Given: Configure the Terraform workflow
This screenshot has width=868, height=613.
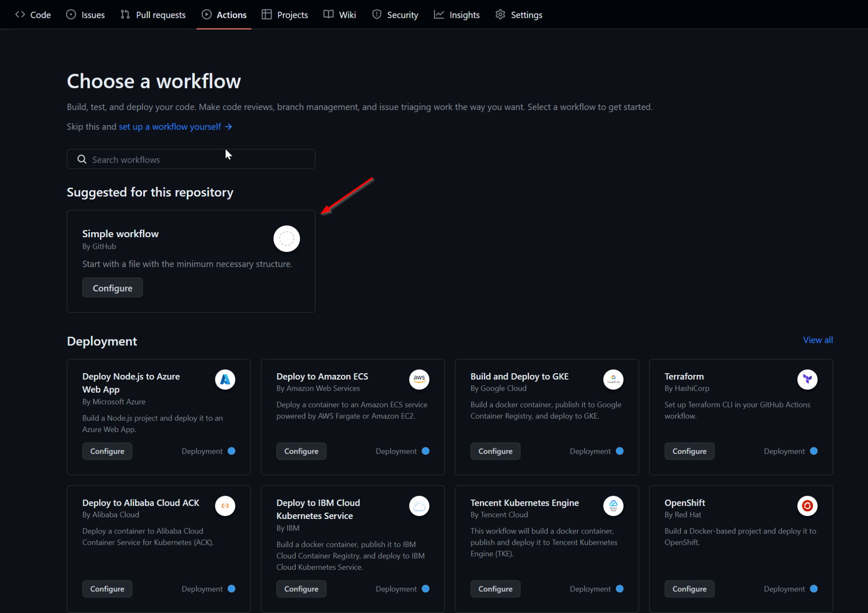Looking at the screenshot, I should click(690, 451).
